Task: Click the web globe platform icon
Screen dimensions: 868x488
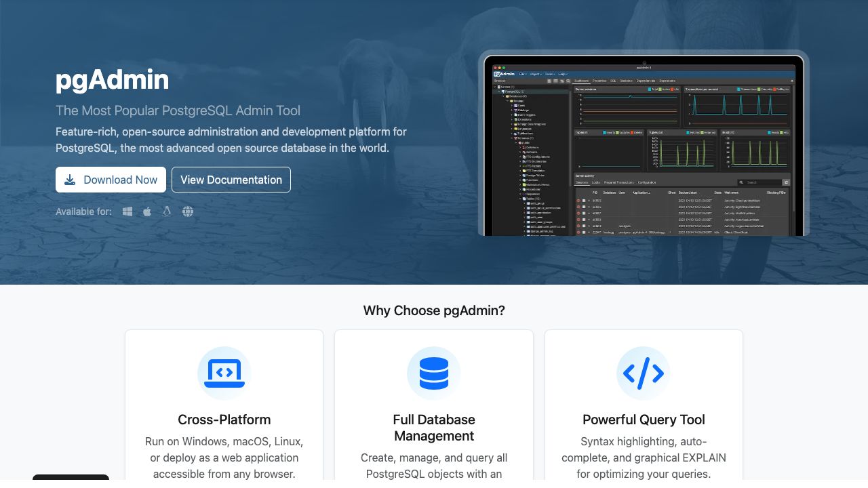Action: (x=188, y=211)
